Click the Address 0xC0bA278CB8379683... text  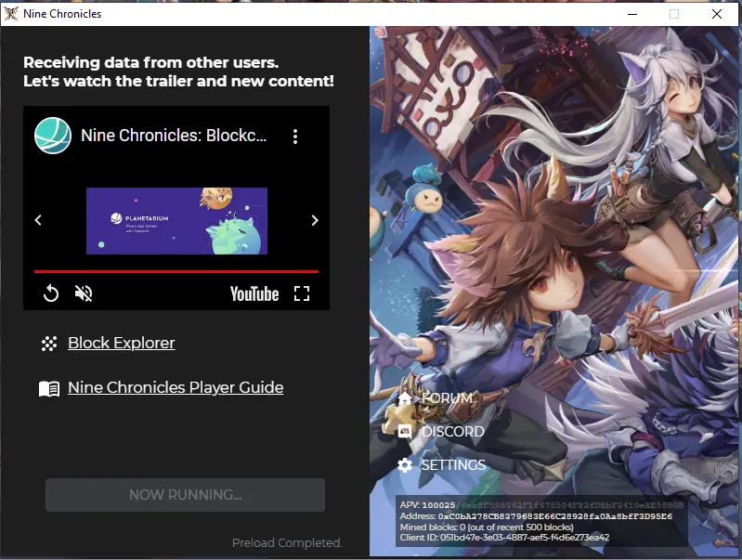pyautogui.click(x=536, y=516)
